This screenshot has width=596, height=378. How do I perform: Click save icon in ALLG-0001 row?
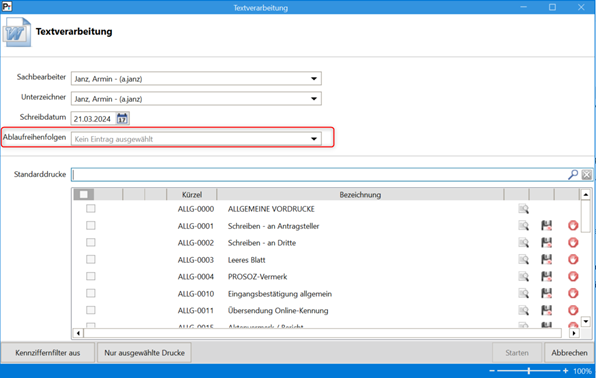pos(547,226)
